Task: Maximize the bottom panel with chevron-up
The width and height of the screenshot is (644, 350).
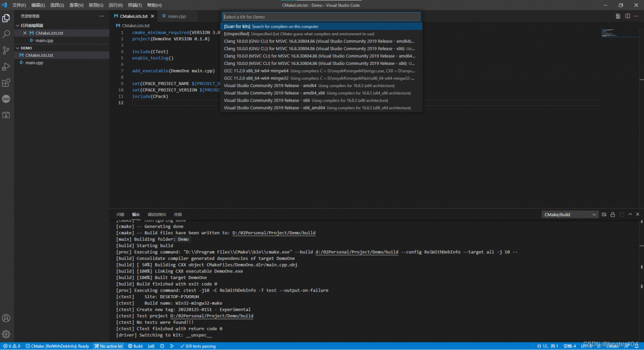Action: coord(630,215)
